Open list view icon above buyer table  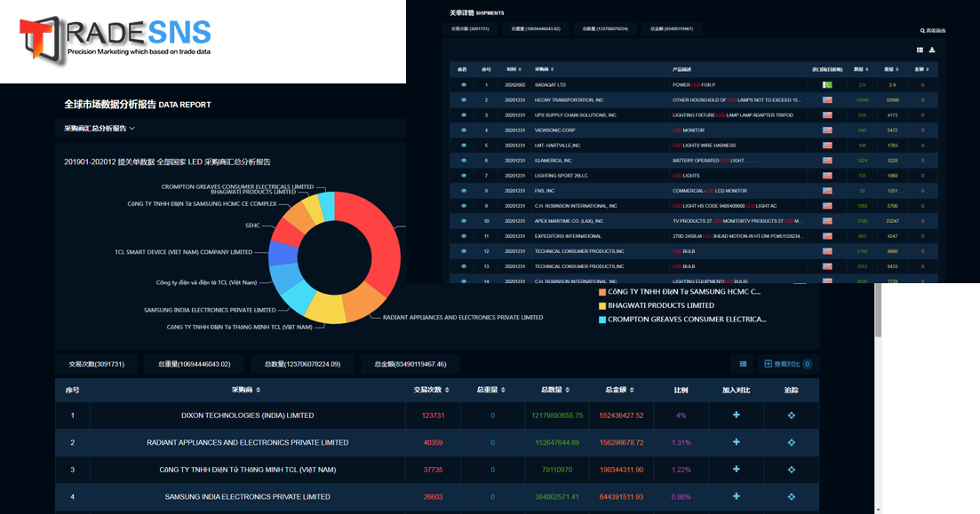coord(743,364)
